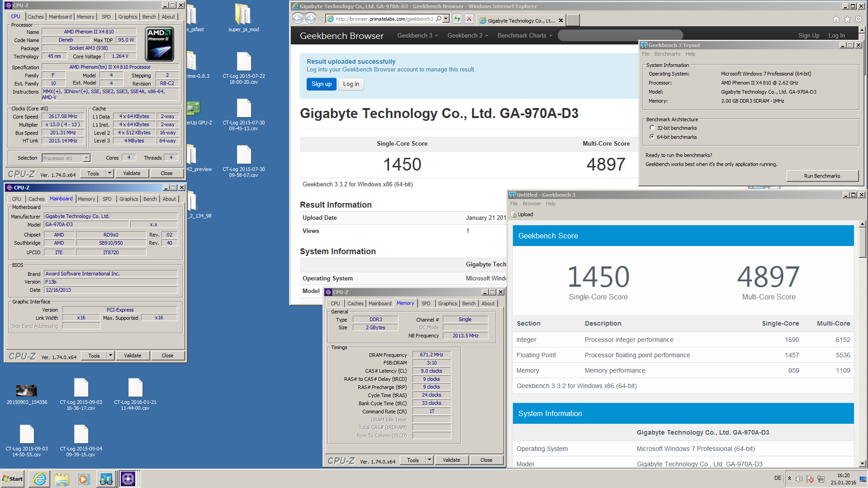Show hidden tray icons arrow
The height and width of the screenshot is (488, 868).
pyautogui.click(x=789, y=479)
